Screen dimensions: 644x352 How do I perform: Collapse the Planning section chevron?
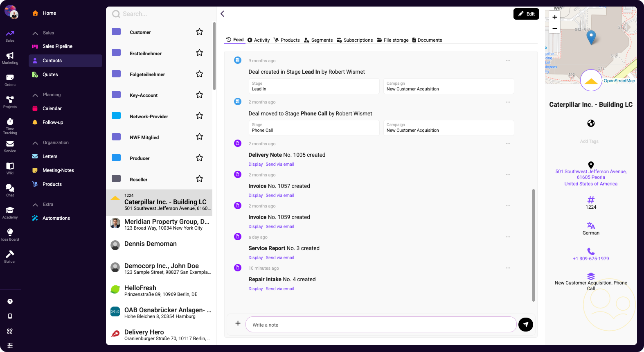(x=36, y=95)
